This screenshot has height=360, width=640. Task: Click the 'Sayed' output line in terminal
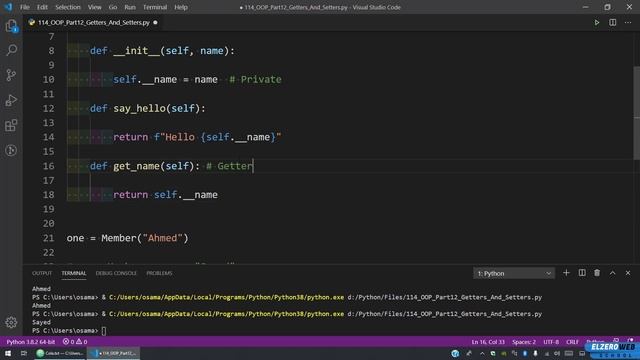(x=41, y=322)
